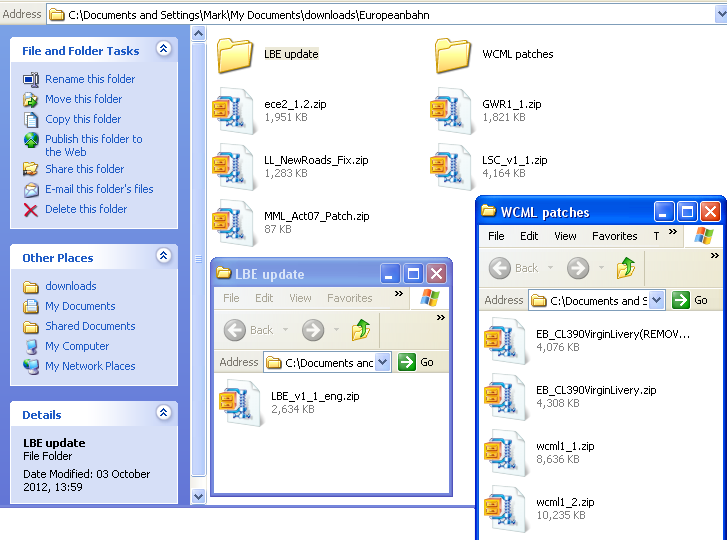The width and height of the screenshot is (727, 540).
Task: Click Forward arrow in LBE update window
Action: (x=313, y=330)
